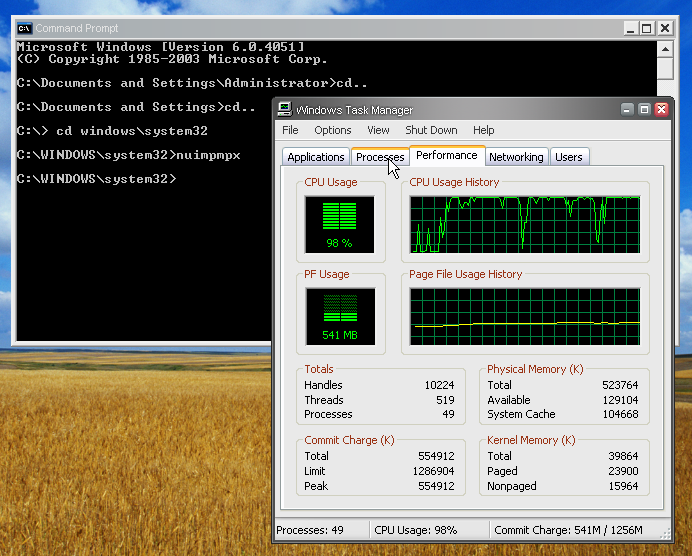This screenshot has height=556, width=692.
Task: Switch to the Users tab
Action: (569, 157)
